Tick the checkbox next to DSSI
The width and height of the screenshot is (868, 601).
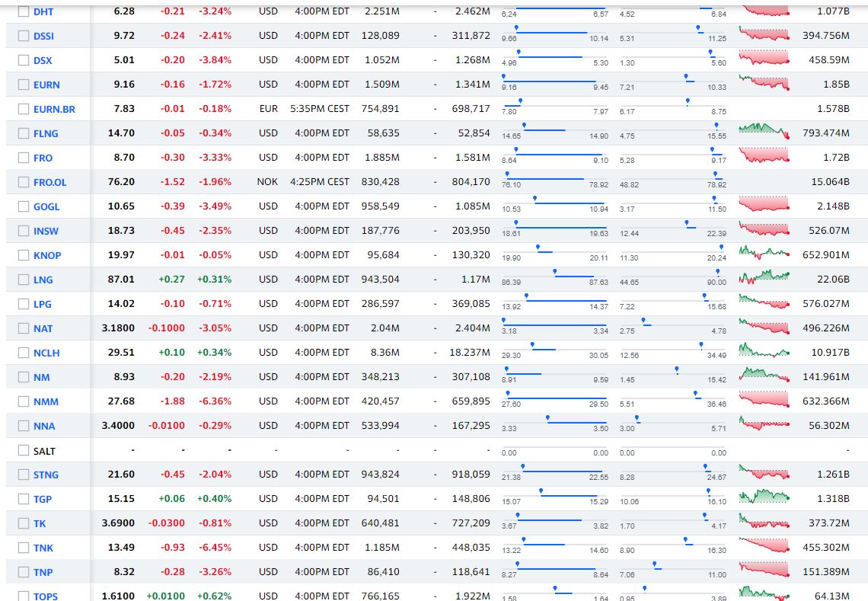click(24, 36)
